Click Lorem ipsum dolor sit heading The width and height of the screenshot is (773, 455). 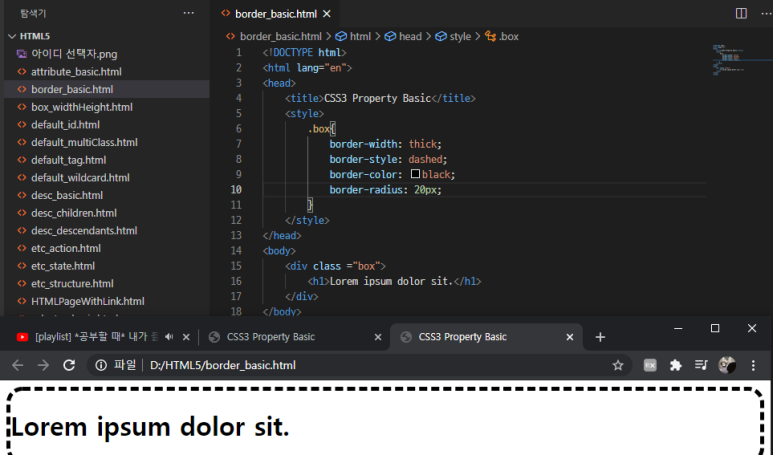coord(150,427)
